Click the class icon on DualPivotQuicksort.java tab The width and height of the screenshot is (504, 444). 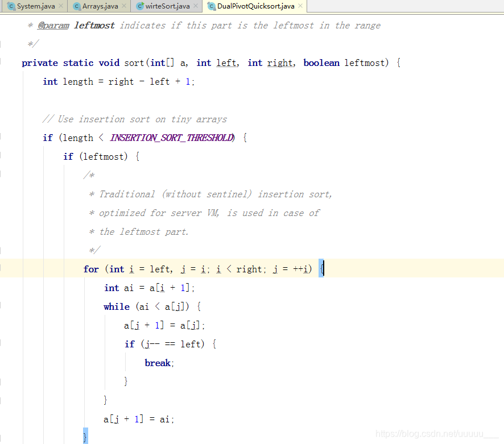coord(212,6)
